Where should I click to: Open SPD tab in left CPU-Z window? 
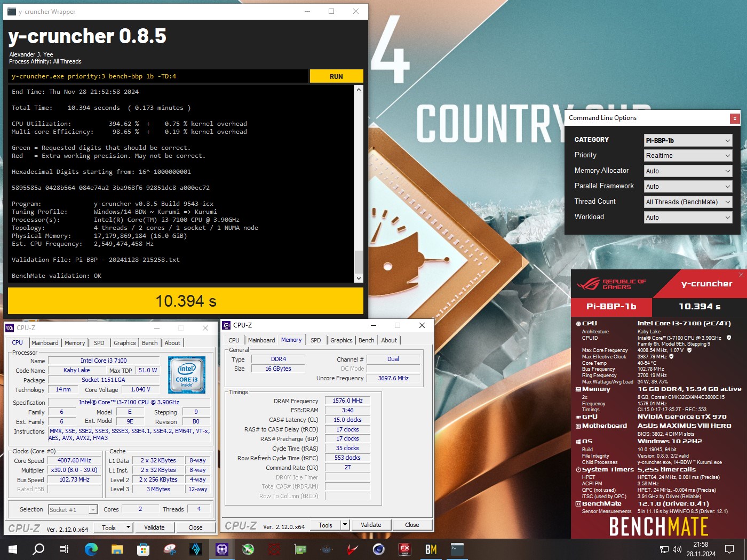coord(99,343)
